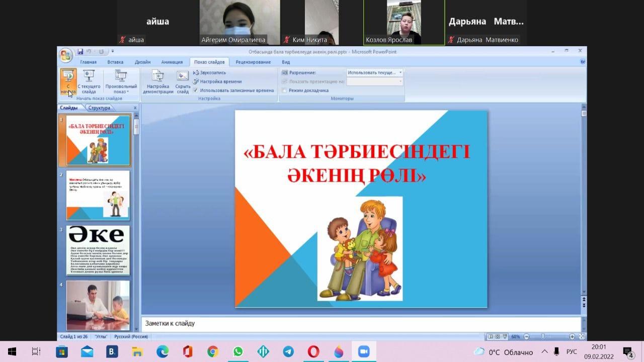Save the presentation from quick access toolbar
The image size is (644, 362).
pos(80,51)
